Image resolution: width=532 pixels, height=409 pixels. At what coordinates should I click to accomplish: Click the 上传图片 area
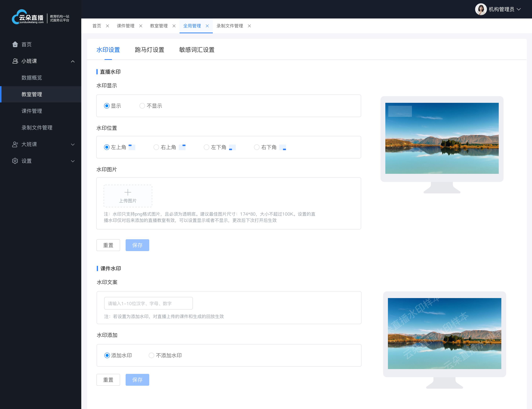tap(127, 195)
